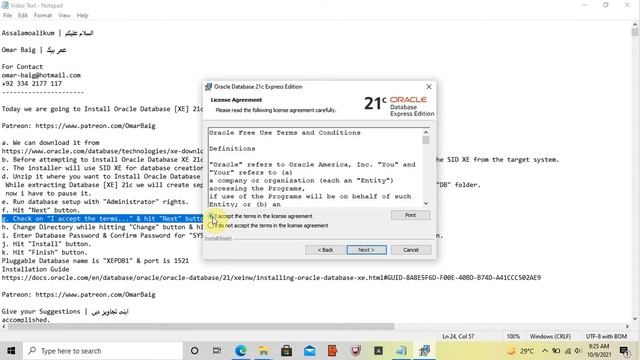Screen dimensions: 640x360
Task: Click the volume speaker tray icon
Action: coord(578,351)
